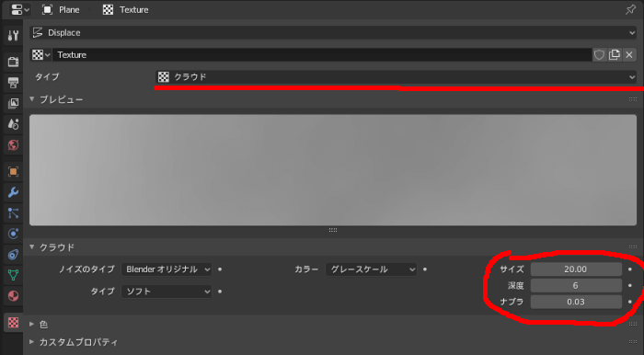Image resolution: width=644 pixels, height=355 pixels.
Task: Click the texture preview image
Action: (x=333, y=170)
